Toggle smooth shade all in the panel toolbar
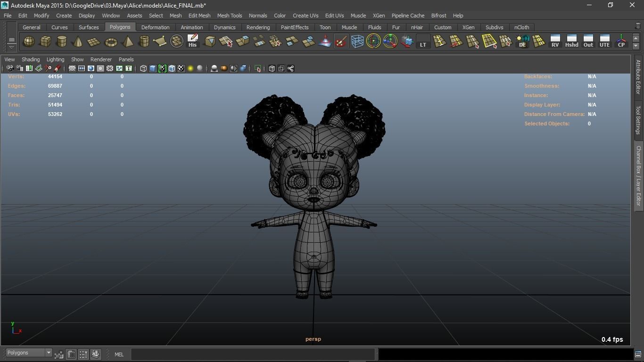This screenshot has height=362, width=644. point(153,68)
